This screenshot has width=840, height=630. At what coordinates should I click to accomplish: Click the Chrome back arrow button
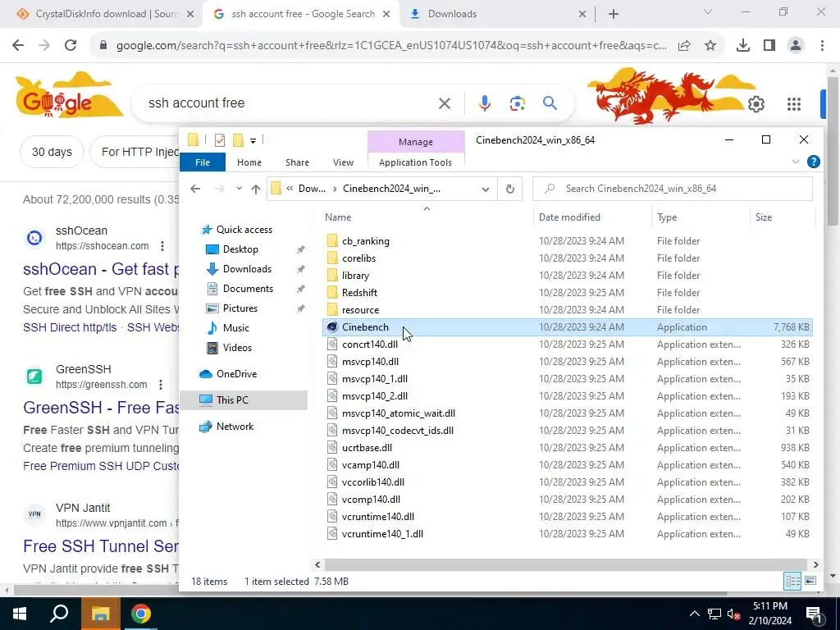[18, 46]
